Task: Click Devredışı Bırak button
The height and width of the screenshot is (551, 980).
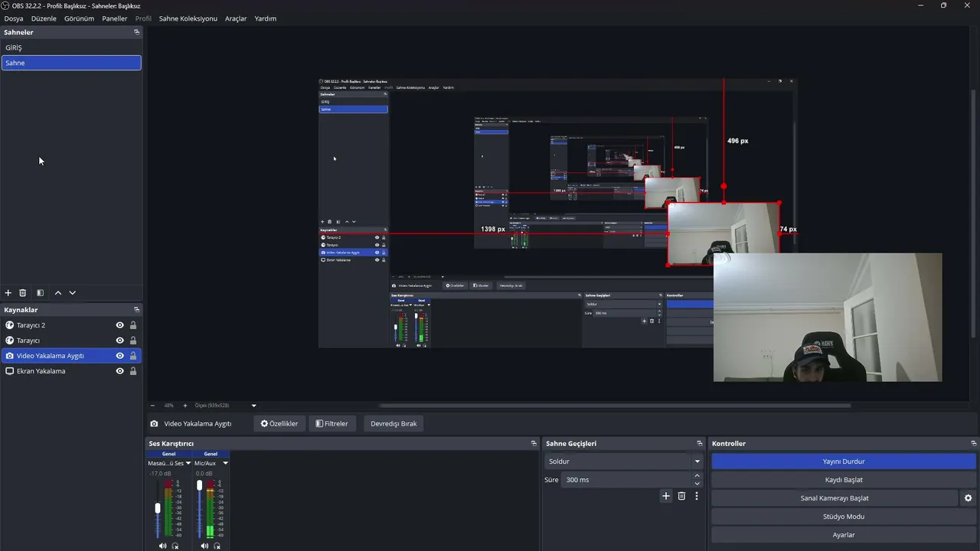Action: (394, 423)
